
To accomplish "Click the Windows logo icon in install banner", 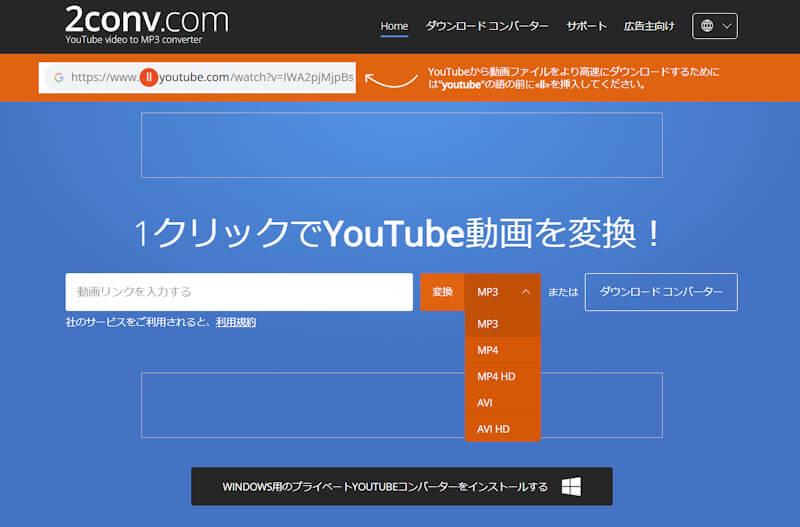I will click(571, 487).
